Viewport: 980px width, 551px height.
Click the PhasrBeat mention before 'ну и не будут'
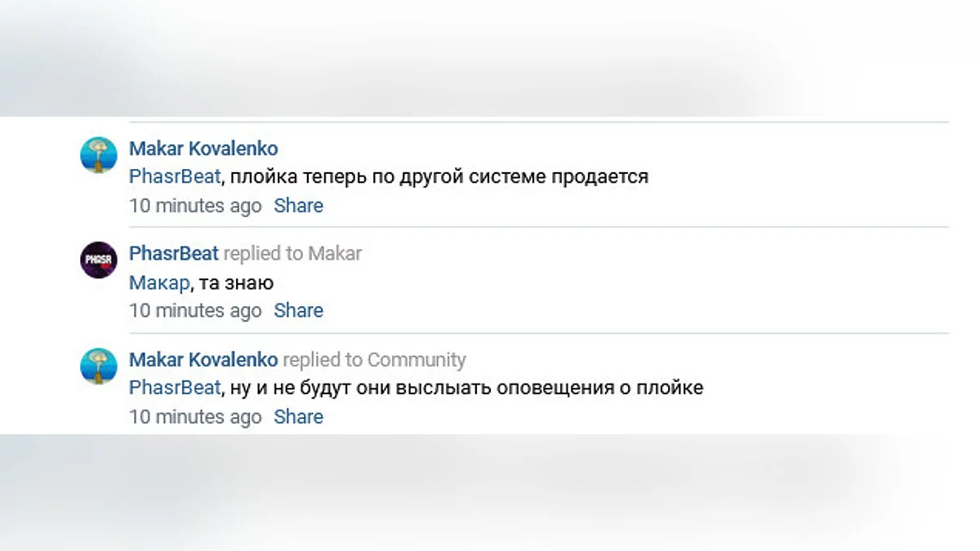(x=174, y=388)
